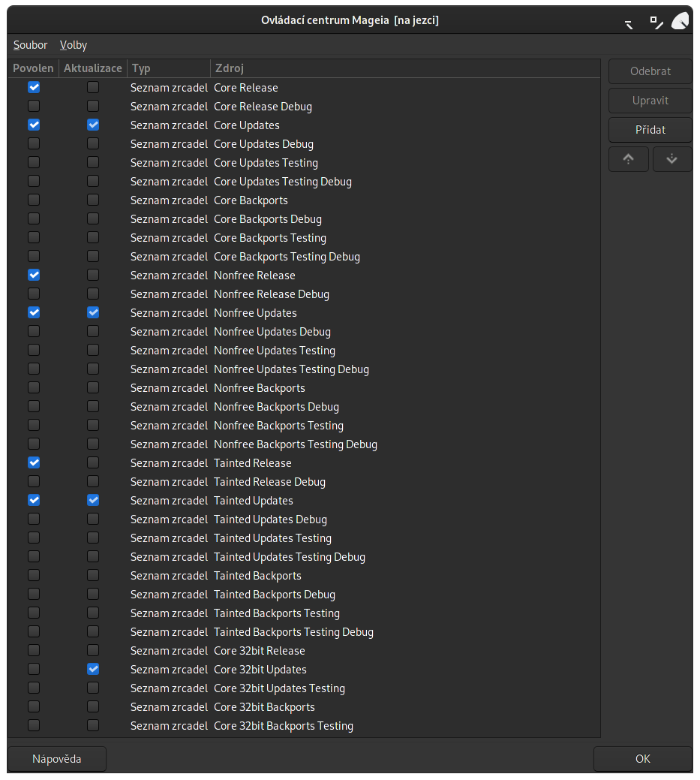Uncheck Aktualizace for Nonfree Updates

(93, 312)
